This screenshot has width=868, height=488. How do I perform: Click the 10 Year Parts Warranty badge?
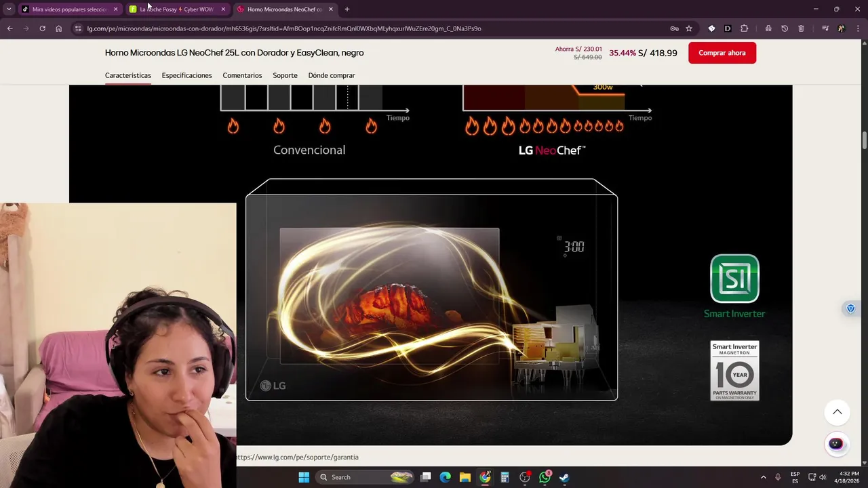pos(734,371)
